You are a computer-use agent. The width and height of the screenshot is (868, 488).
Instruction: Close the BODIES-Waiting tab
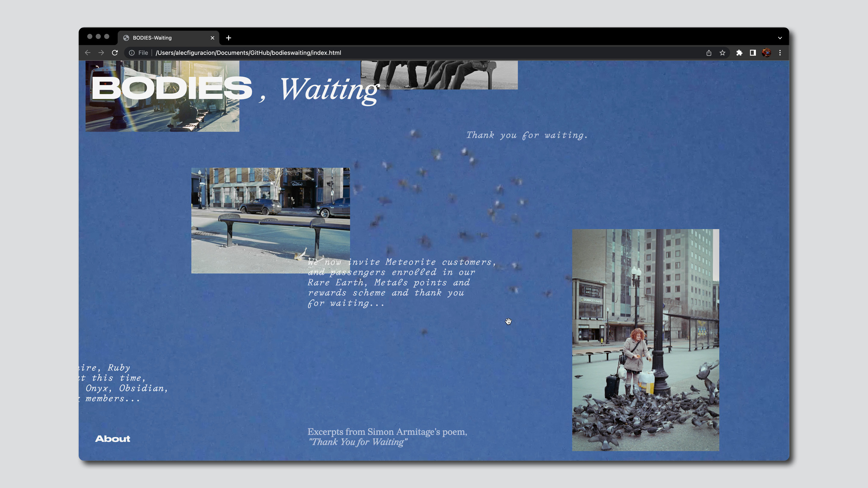[212, 38]
